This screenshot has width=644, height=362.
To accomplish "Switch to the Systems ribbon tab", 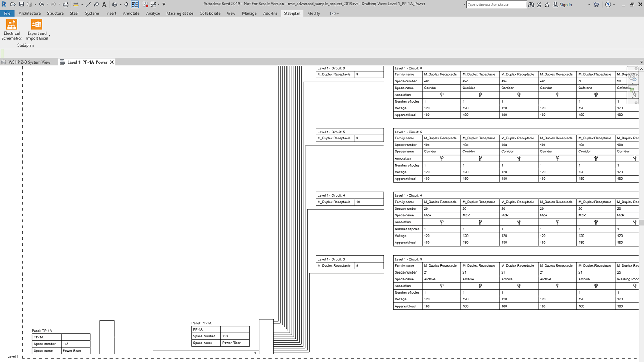I will (92, 13).
